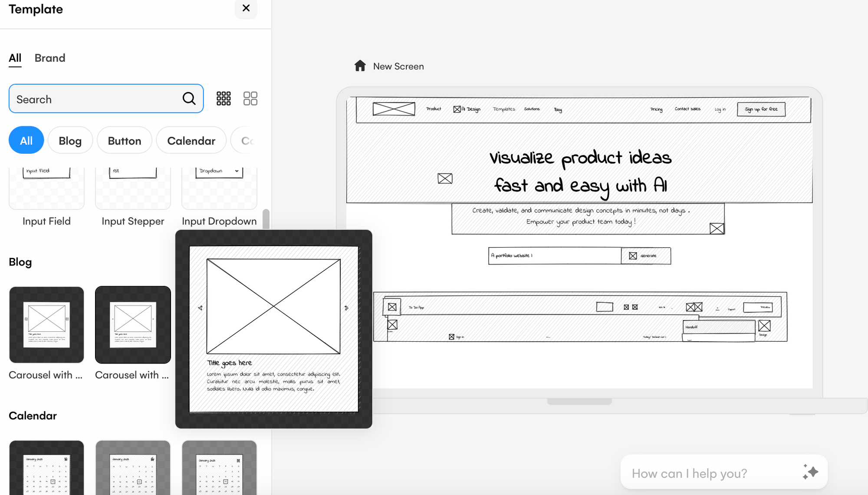Click the search magnifier icon
The image size is (868, 495).
coord(189,99)
